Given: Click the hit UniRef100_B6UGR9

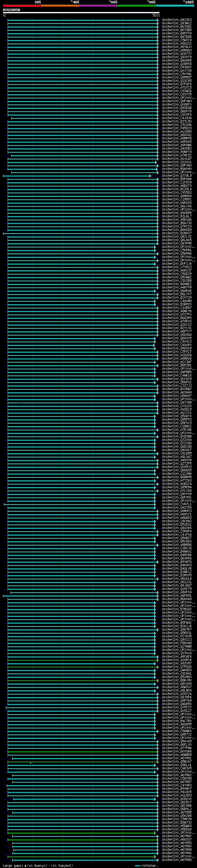Looking at the screenshot, I should [177, 61].
